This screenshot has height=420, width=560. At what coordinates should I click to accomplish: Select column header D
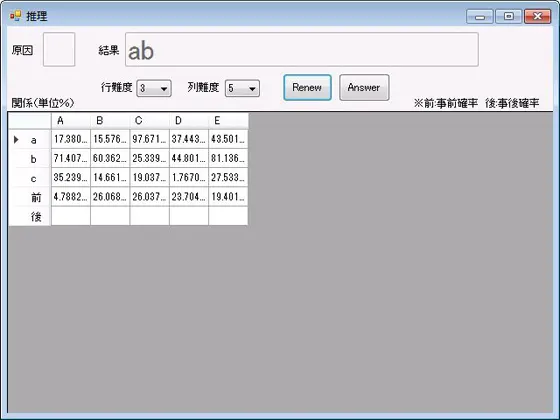[x=189, y=121]
